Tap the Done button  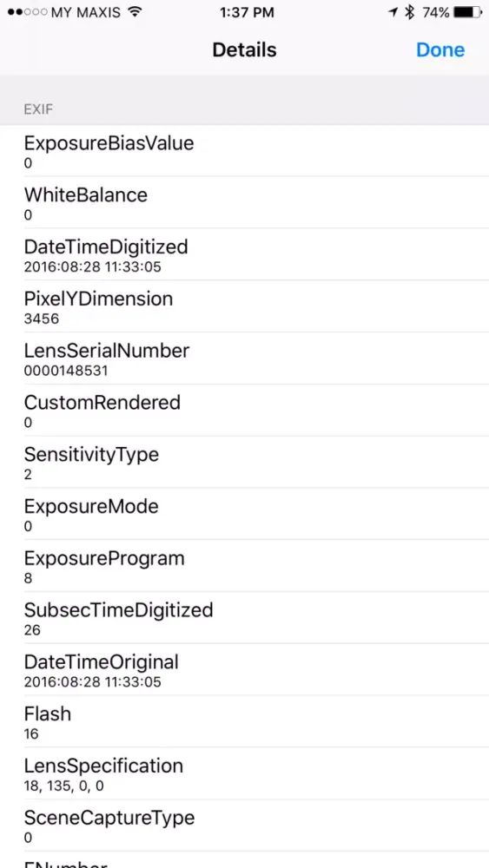pyautogui.click(x=440, y=49)
